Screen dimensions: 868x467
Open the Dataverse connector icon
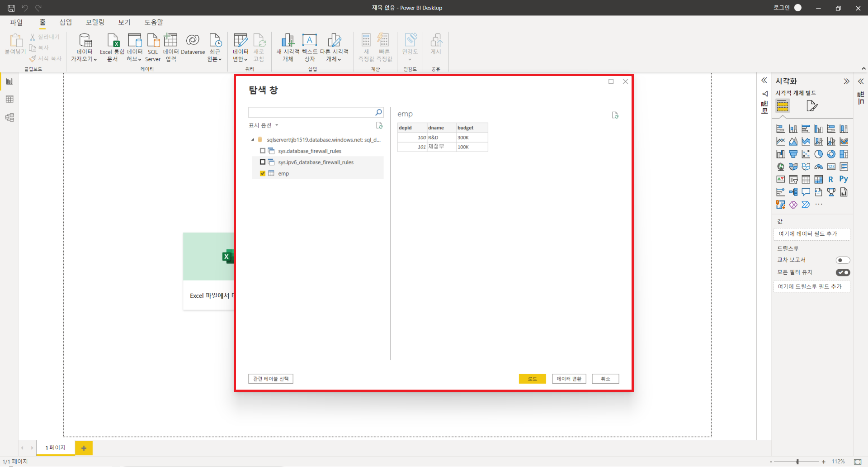pyautogui.click(x=193, y=40)
